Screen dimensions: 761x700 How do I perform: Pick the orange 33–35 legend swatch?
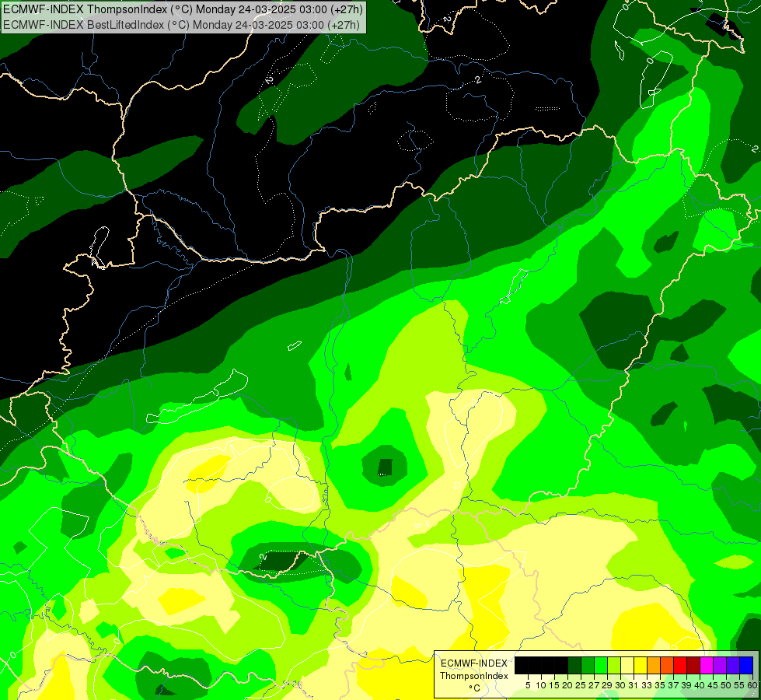click(653, 666)
